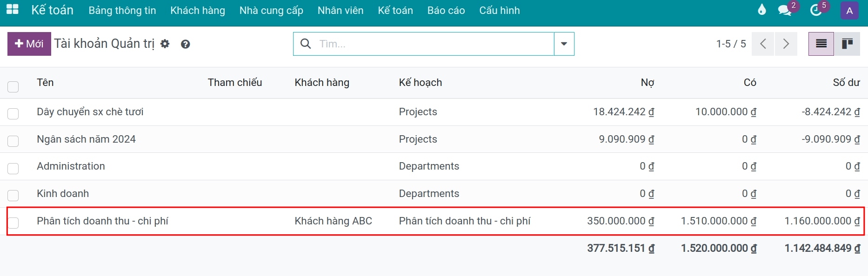Click the Projects plan in Dây chuyền row
Screen dimensions: 868x276
coord(418,112)
